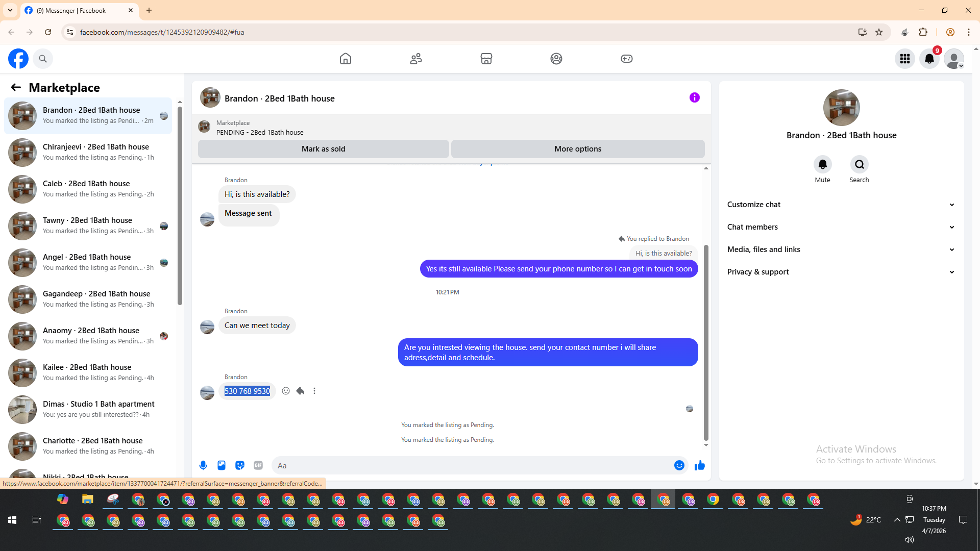Open Charlotte 2Bed 1Bath house chat

click(88, 446)
